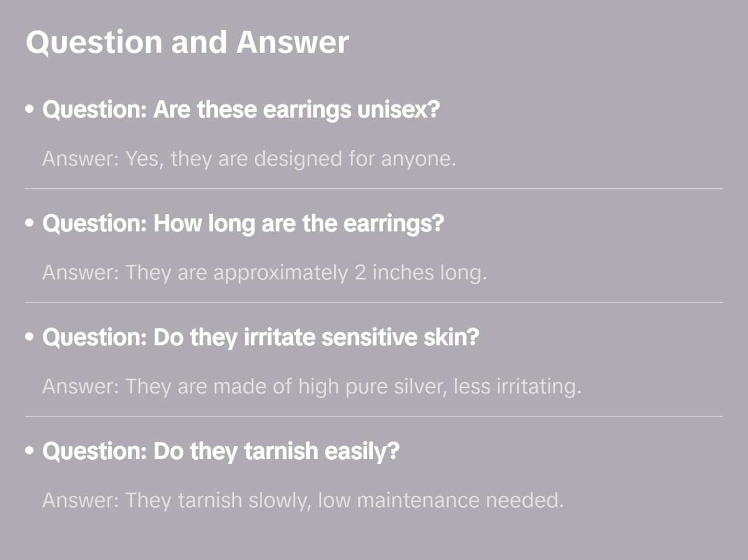Select the answer about tarnishing slowly

303,500
